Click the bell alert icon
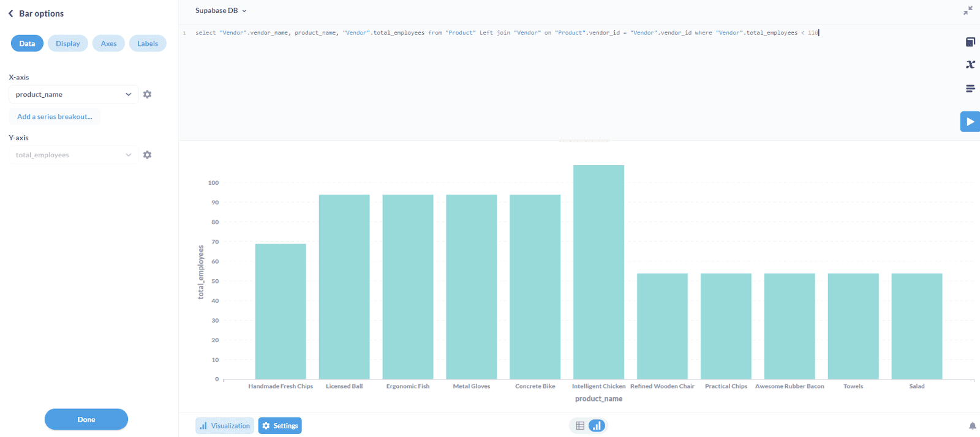The width and height of the screenshot is (980, 437). [972, 426]
